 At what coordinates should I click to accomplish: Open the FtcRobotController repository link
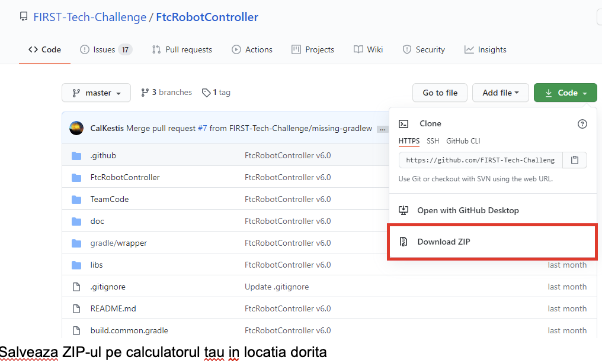pos(207,17)
